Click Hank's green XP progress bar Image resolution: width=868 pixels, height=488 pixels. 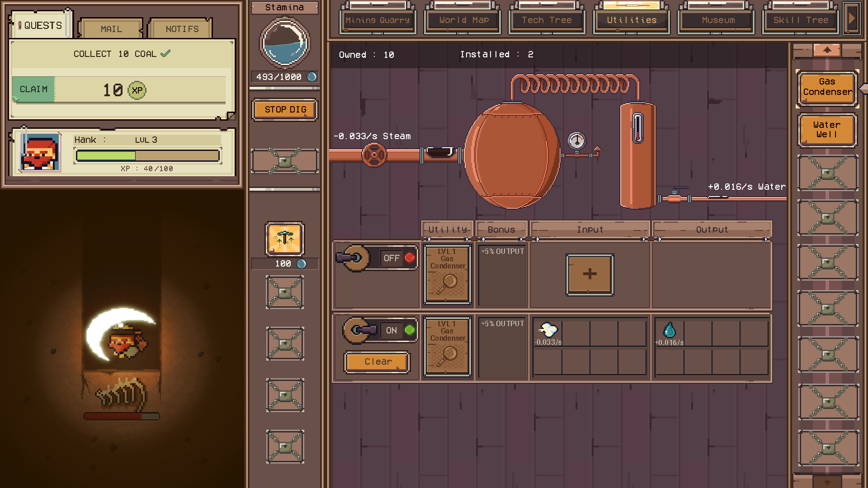(146, 155)
